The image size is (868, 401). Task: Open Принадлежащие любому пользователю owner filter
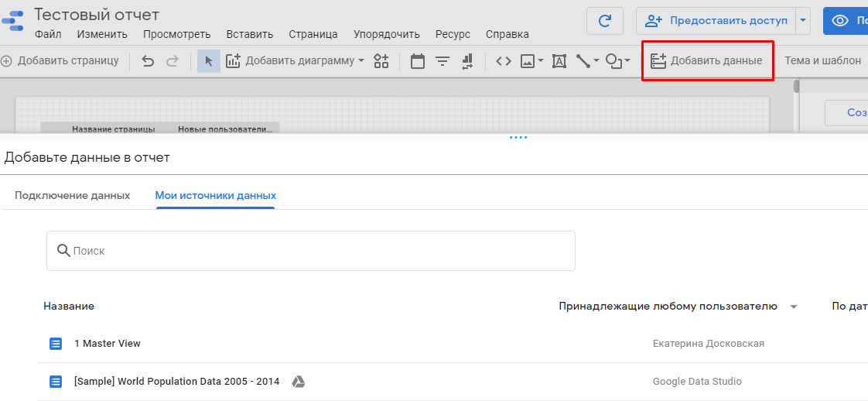point(678,307)
